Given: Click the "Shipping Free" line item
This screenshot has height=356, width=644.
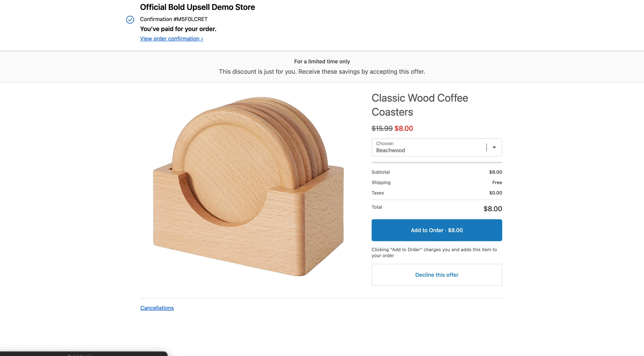Looking at the screenshot, I should 436,183.
